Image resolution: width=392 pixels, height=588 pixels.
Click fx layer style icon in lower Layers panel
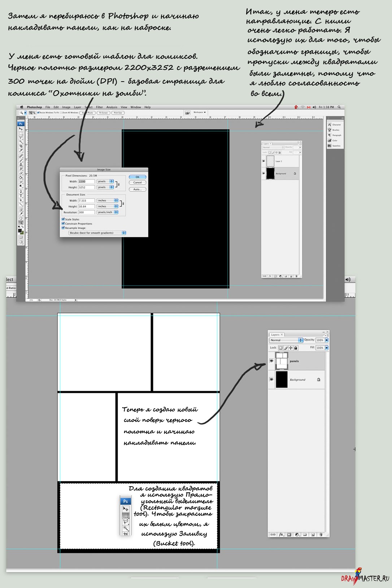pos(281,535)
